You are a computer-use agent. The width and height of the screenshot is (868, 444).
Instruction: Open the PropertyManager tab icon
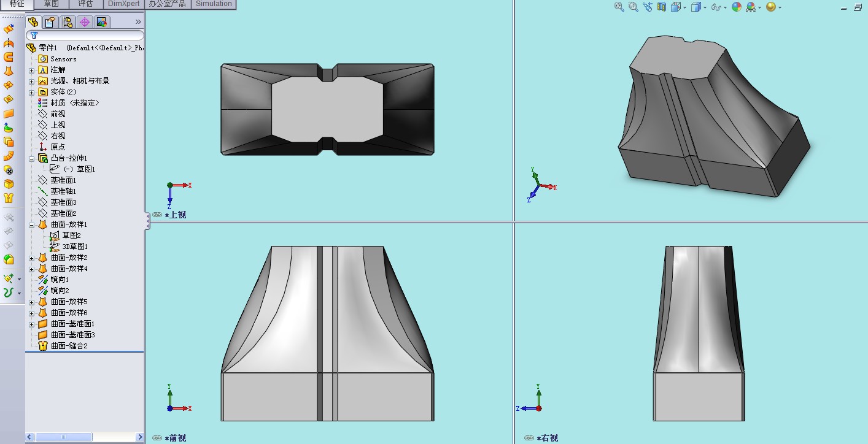(x=50, y=22)
